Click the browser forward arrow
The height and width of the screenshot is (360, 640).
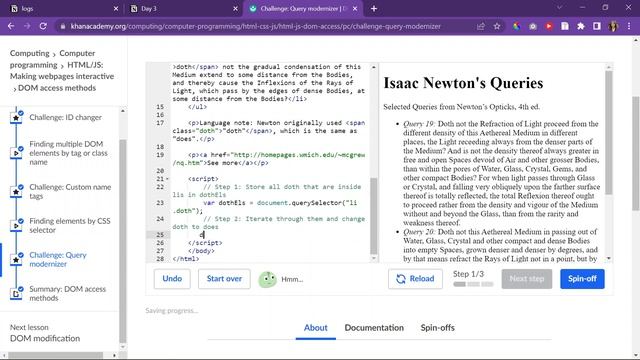pos(27,26)
